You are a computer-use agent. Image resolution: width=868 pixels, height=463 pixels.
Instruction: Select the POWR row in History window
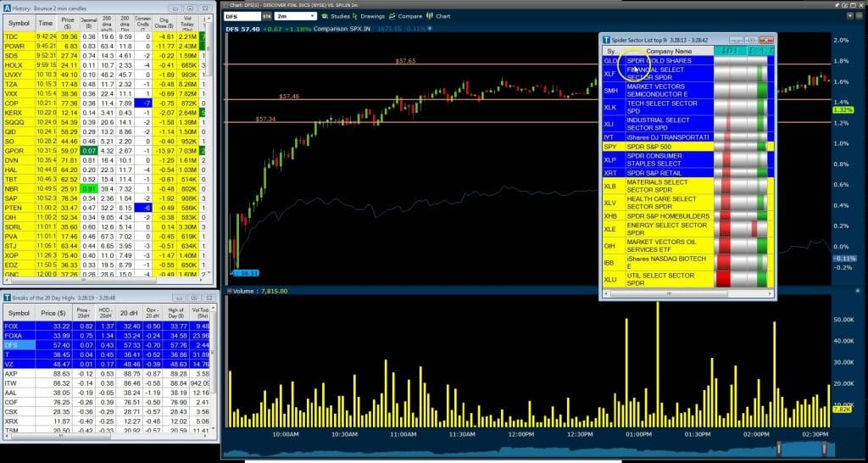point(104,46)
